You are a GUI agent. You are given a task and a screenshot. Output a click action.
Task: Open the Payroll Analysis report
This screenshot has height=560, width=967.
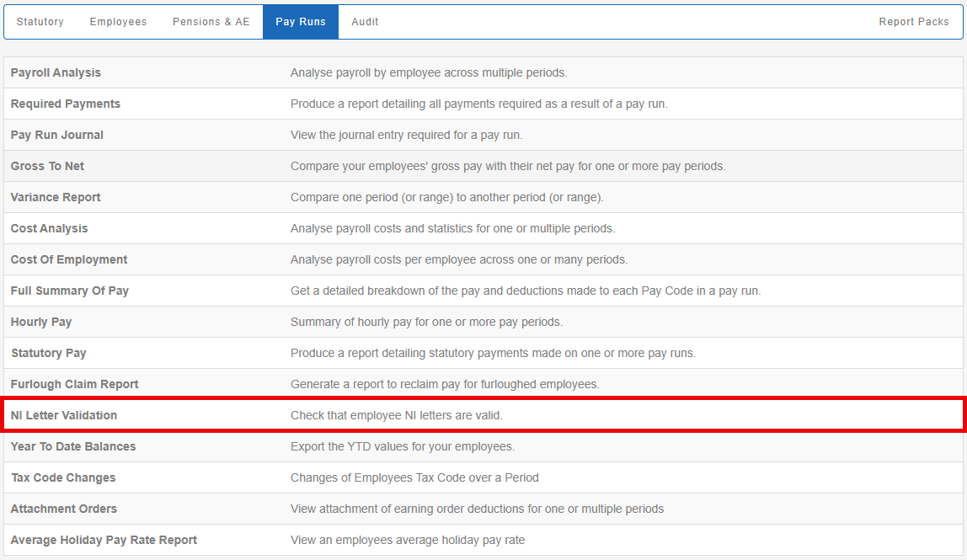click(56, 73)
